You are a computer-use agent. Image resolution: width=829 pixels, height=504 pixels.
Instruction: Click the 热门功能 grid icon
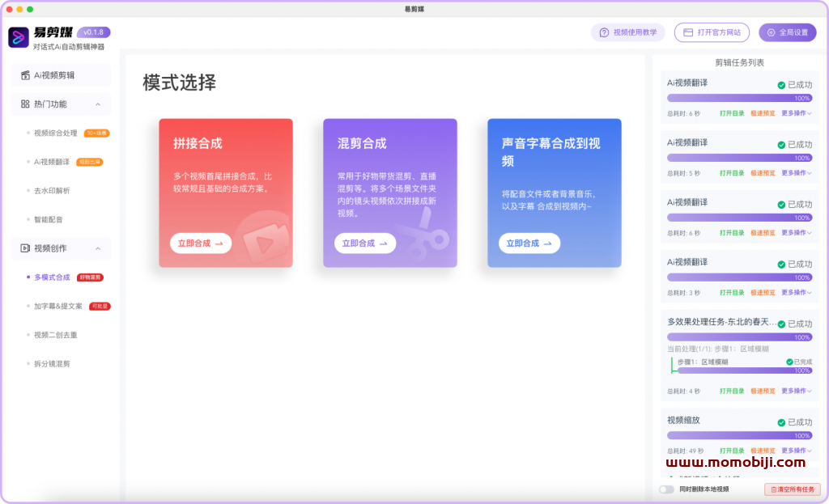click(25, 104)
